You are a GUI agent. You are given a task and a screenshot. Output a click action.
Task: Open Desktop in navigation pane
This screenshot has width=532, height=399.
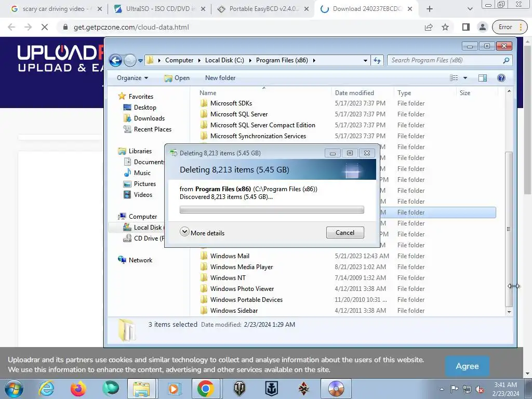(145, 107)
